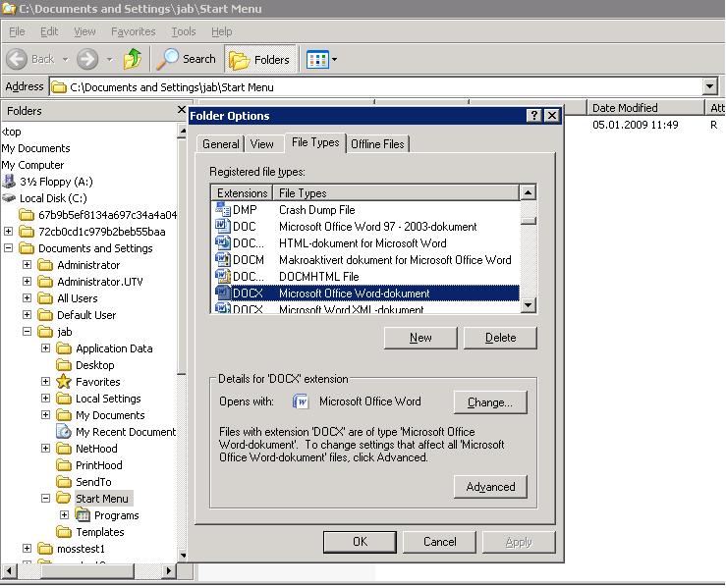Select the Templates folder in tree
The height and width of the screenshot is (588, 726).
click(x=100, y=532)
